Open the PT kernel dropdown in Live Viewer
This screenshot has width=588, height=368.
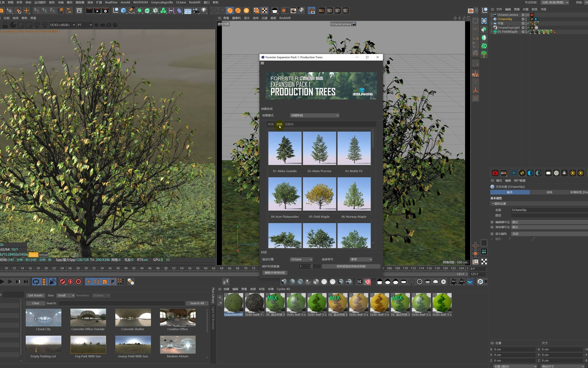(85, 25)
